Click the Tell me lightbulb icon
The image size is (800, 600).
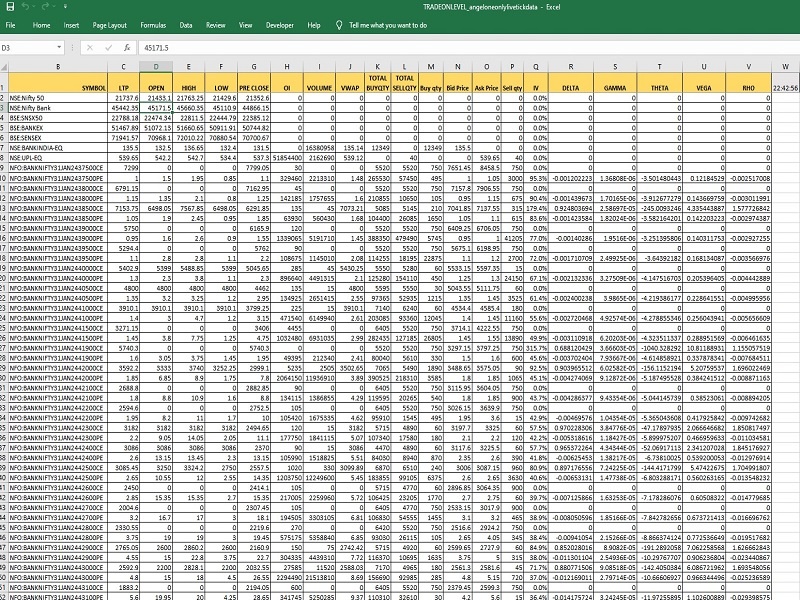[339, 25]
